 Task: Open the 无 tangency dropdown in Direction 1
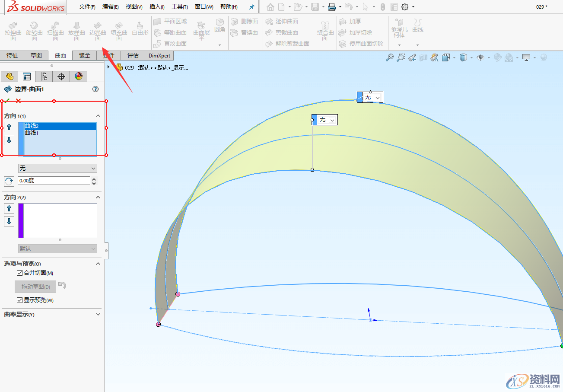[x=57, y=168]
